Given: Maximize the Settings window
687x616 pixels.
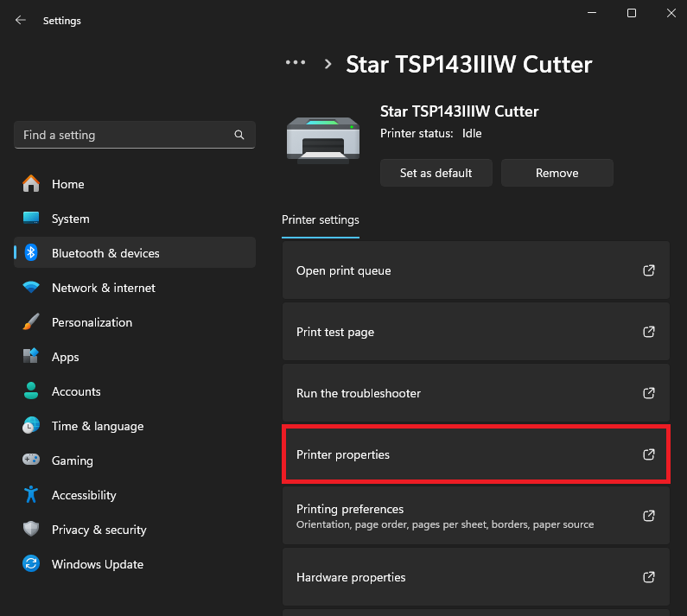Looking at the screenshot, I should point(632,13).
